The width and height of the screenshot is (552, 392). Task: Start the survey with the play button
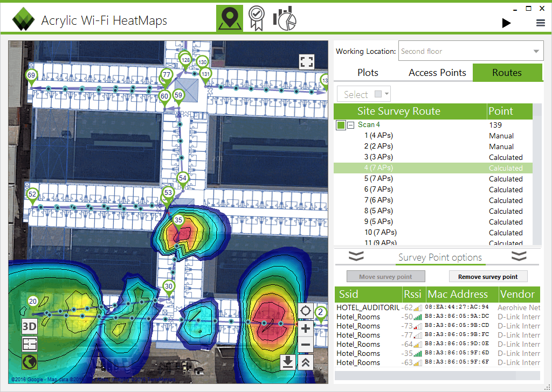(506, 23)
